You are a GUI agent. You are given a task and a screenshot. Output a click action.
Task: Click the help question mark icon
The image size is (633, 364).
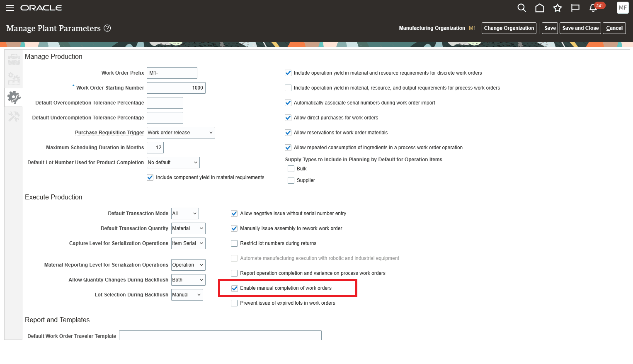tap(107, 28)
